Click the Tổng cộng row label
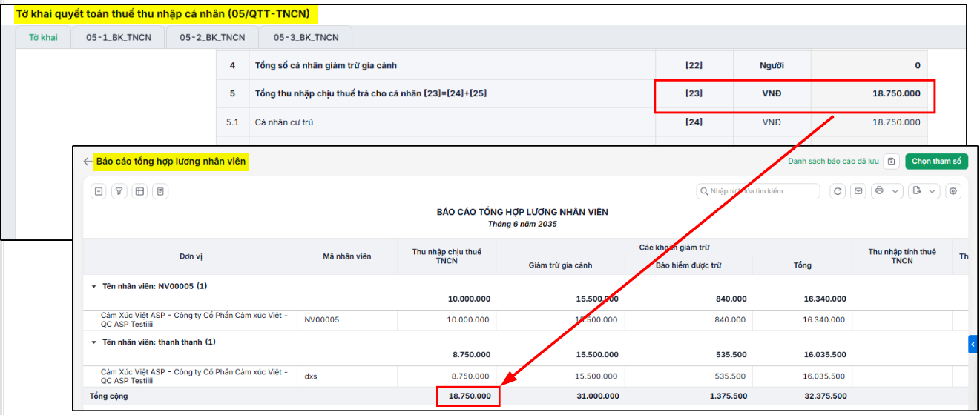Viewport: 980px width, 415px height. (x=108, y=396)
